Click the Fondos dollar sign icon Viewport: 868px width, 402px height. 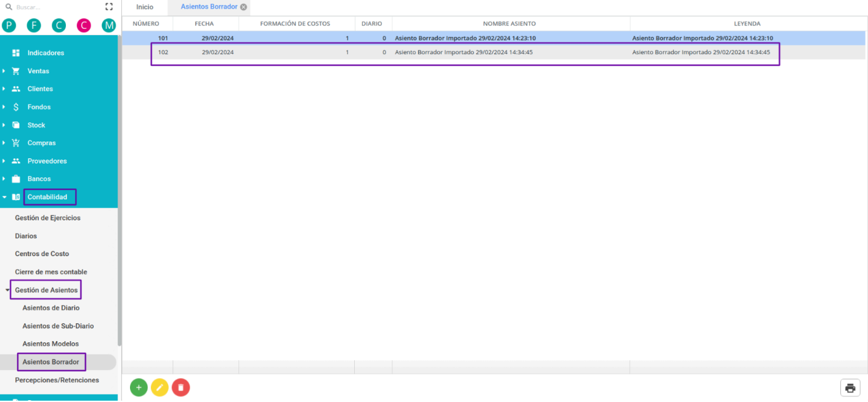coord(16,107)
